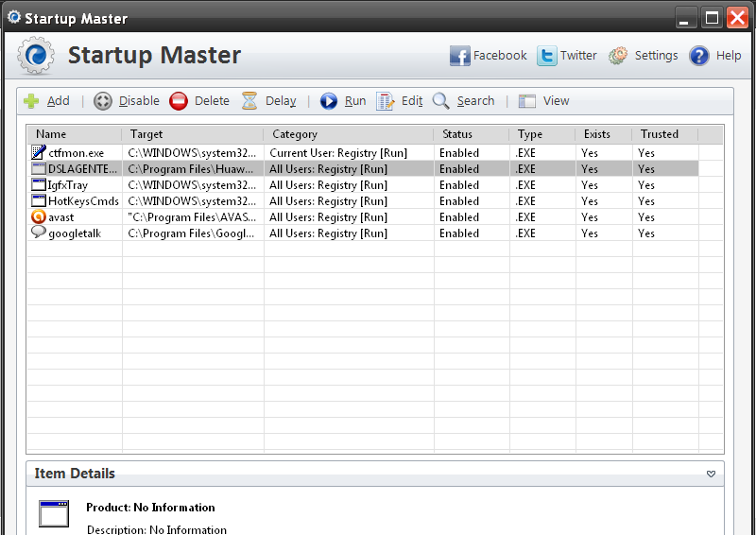756x535 pixels.
Task: Sort by the Category column header
Action: 349,134
